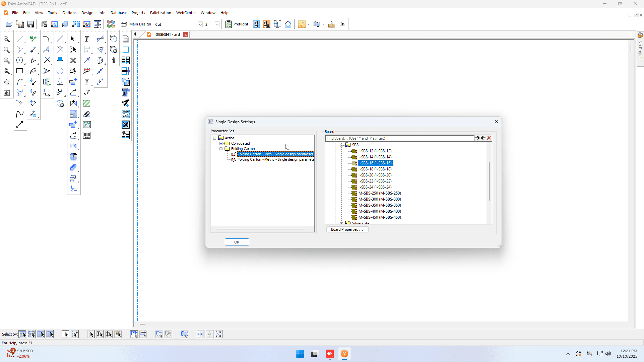This screenshot has width=644, height=362.
Task: Click the Pan hand tool
Action: [7, 82]
